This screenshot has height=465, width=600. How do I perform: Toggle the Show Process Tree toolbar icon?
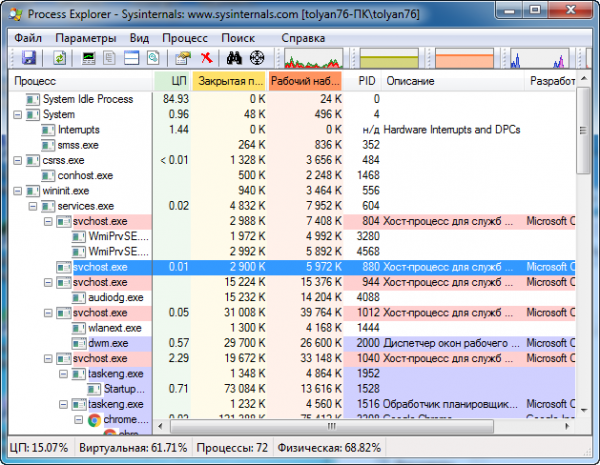pyautogui.click(x=110, y=58)
